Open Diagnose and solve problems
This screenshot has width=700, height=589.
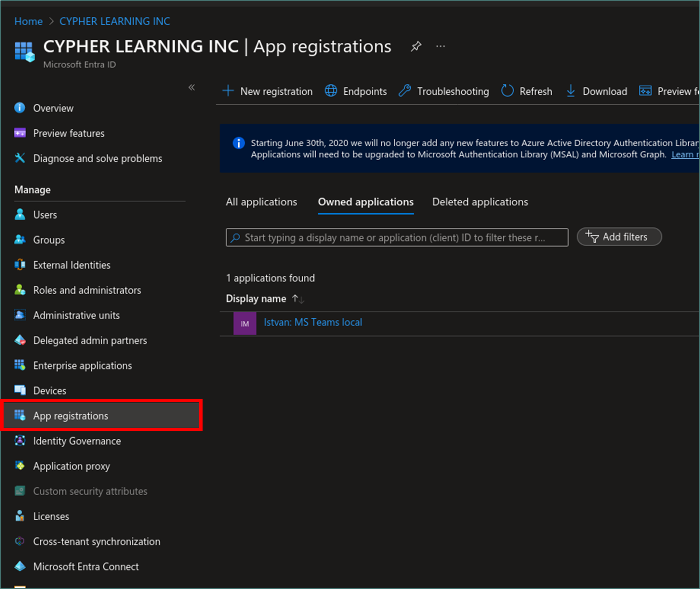point(98,159)
